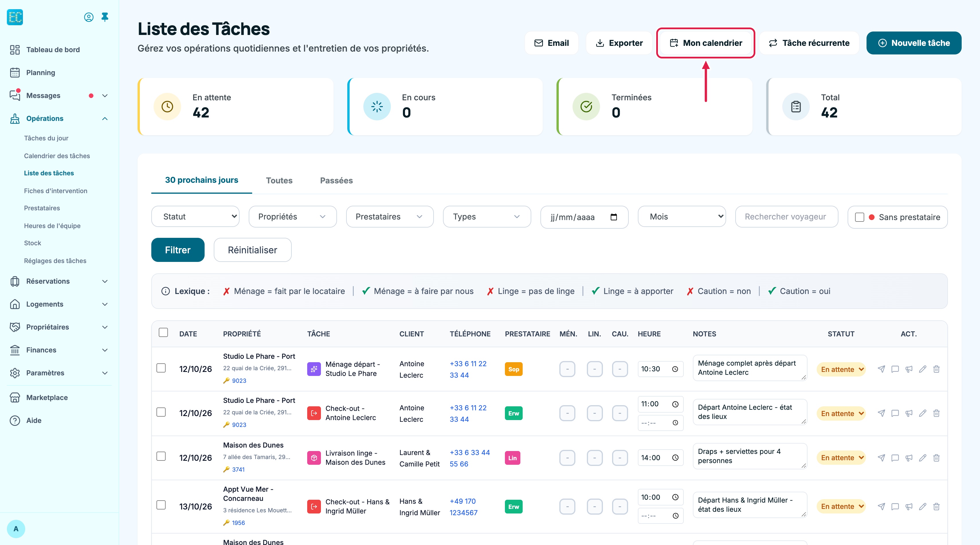Viewport: 980px width, 545px height.
Task: Toggle the sidebar pin icon
Action: tap(105, 17)
